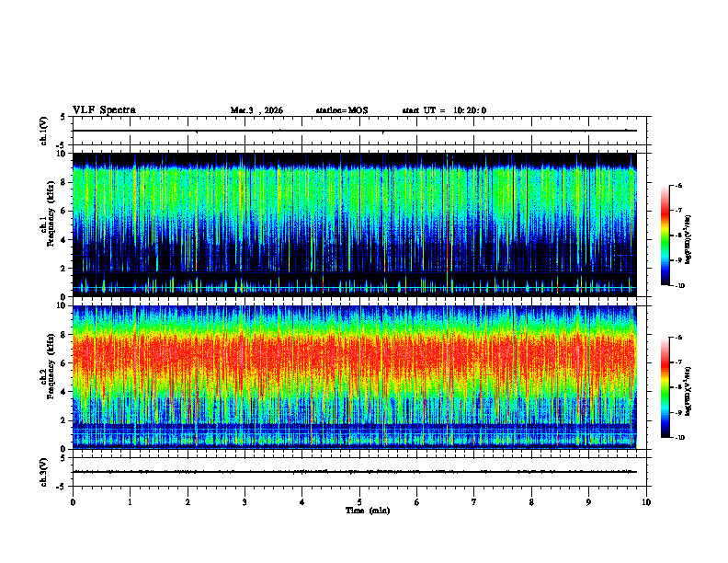Click the "start UT = 10:20:0" text

(x=444, y=110)
